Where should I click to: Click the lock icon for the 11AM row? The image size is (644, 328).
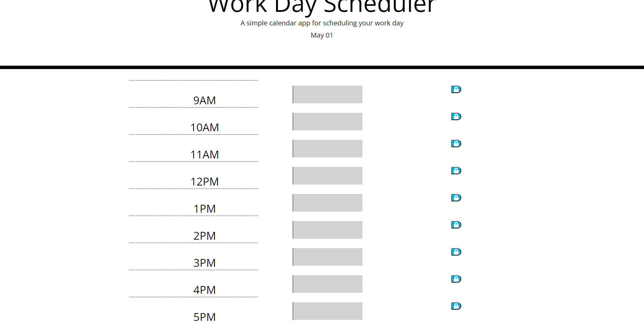tap(456, 144)
